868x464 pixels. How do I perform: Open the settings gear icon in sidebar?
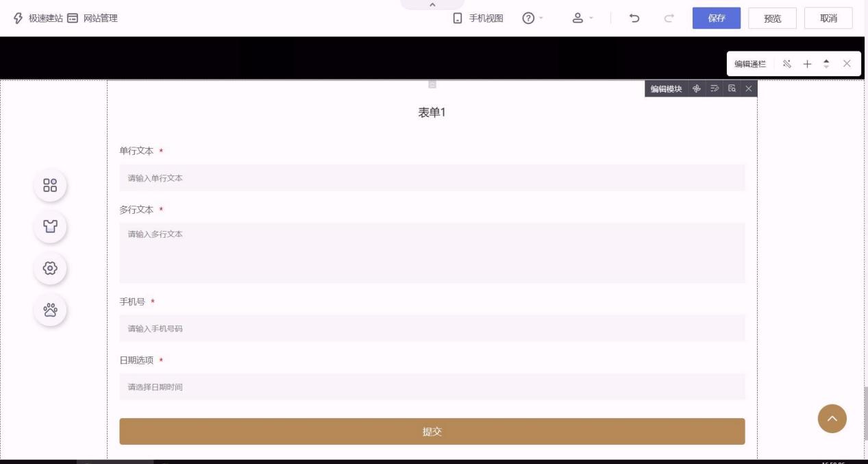(50, 268)
